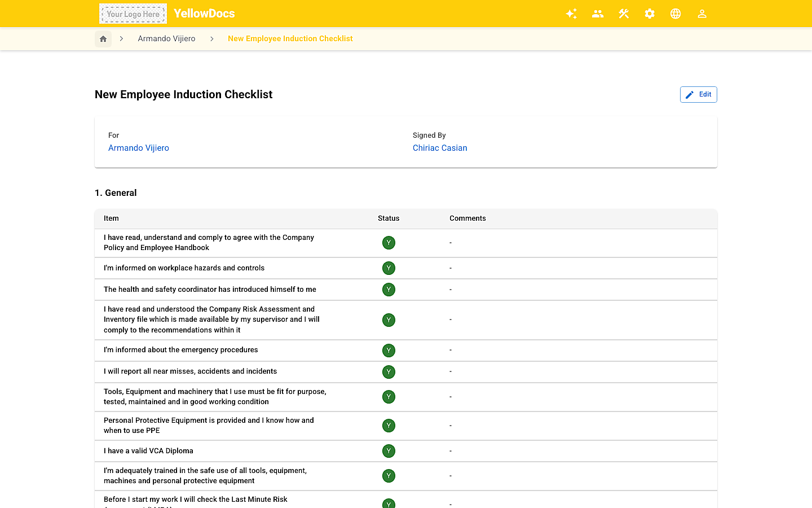Click Y status for adequately trained row

389,476
